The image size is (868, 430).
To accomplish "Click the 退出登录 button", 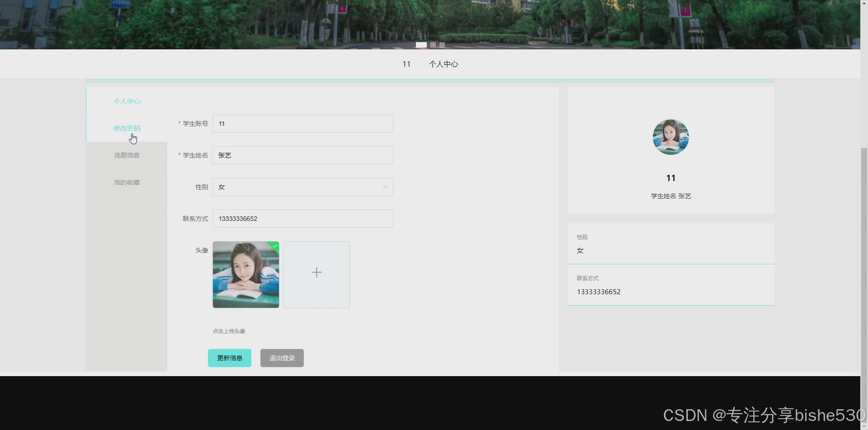I will 282,358.
